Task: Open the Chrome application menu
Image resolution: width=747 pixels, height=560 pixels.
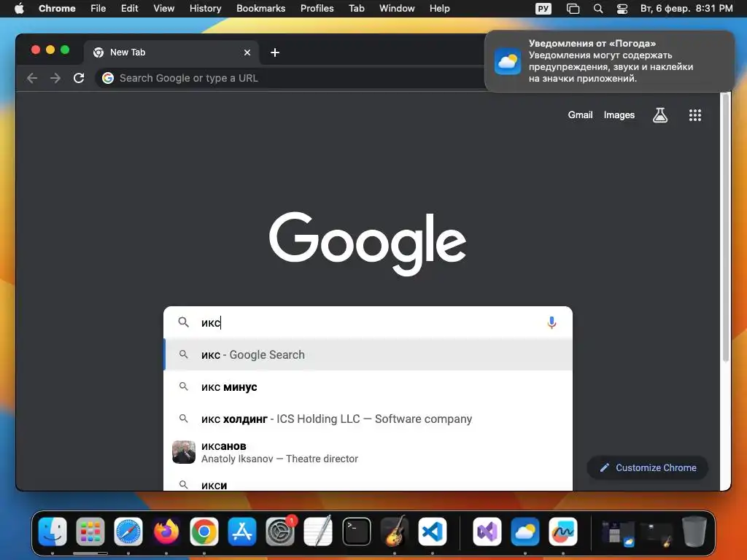Action: [57, 9]
